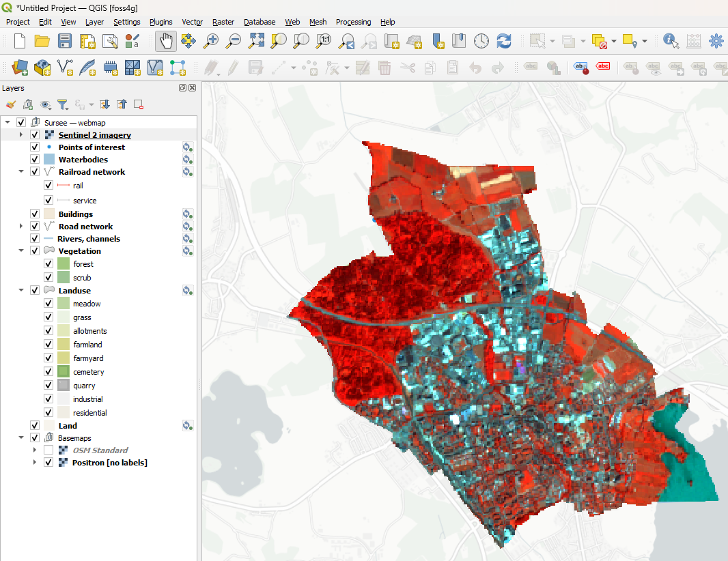Collapse the Landuse layer legend
728x561 pixels.
[x=21, y=291]
